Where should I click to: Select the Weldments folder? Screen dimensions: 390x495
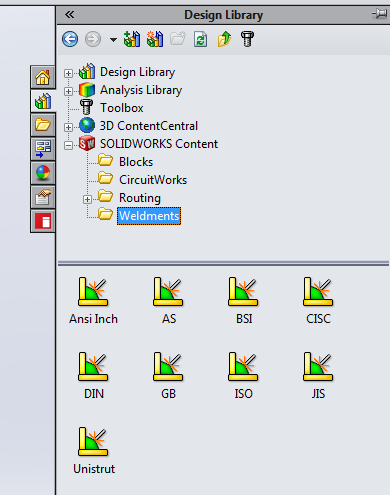[149, 216]
